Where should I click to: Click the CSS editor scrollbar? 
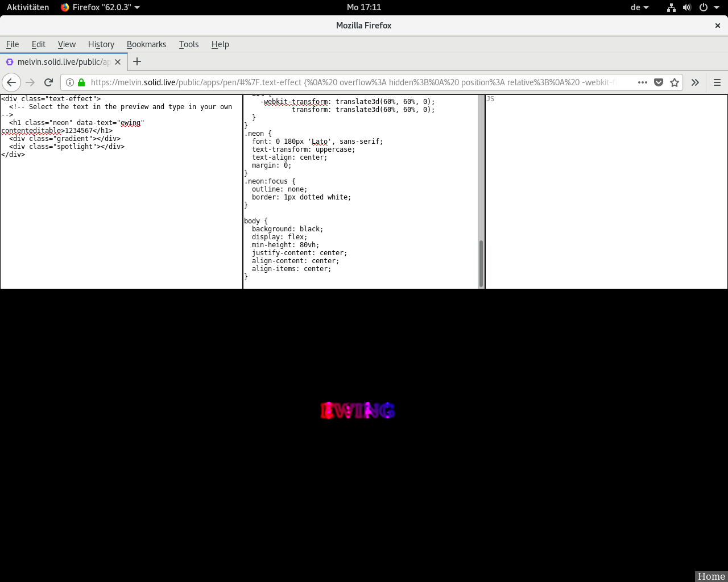click(x=481, y=263)
